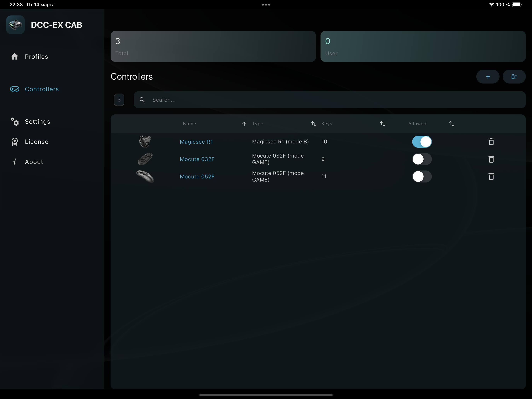Click the status bar clock 22:38

coord(16,5)
